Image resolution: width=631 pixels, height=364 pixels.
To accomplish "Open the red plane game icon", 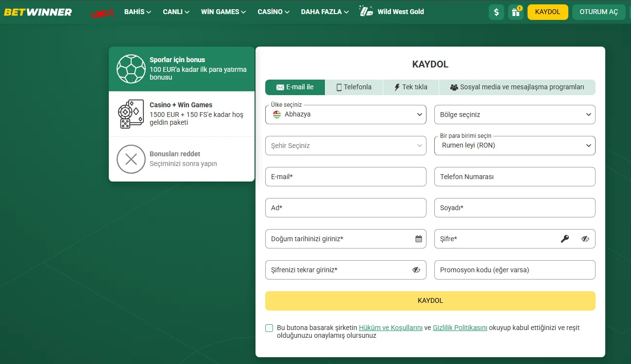I will 102,12.
